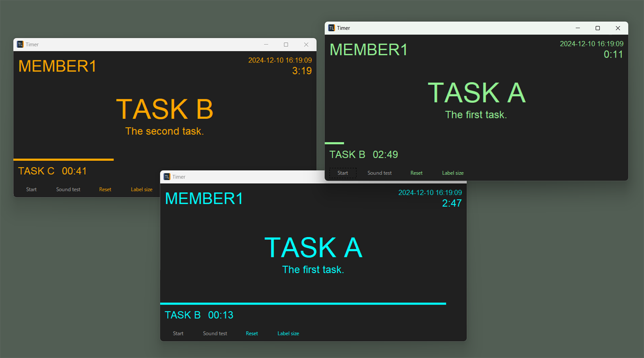Click Start in the orange Timer window
Viewport: 644px width, 358px height.
(x=31, y=189)
